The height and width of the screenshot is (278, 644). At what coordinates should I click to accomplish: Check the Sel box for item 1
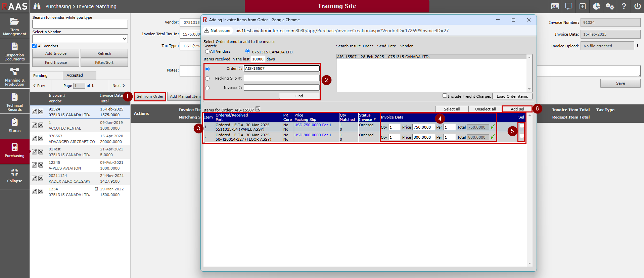[521, 126]
